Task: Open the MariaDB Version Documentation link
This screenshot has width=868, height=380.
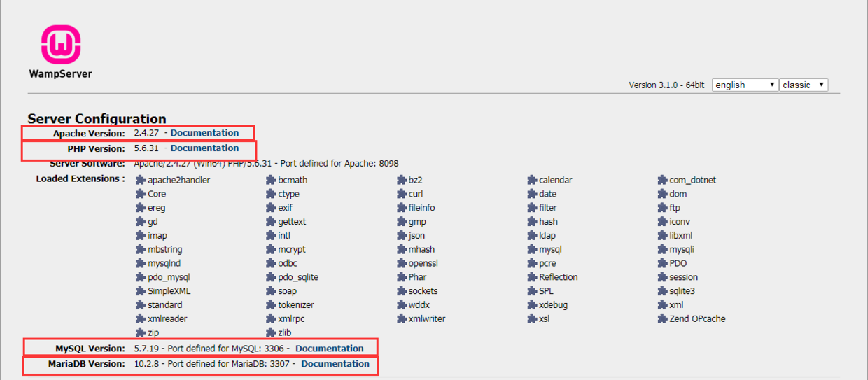Action: pyautogui.click(x=335, y=364)
